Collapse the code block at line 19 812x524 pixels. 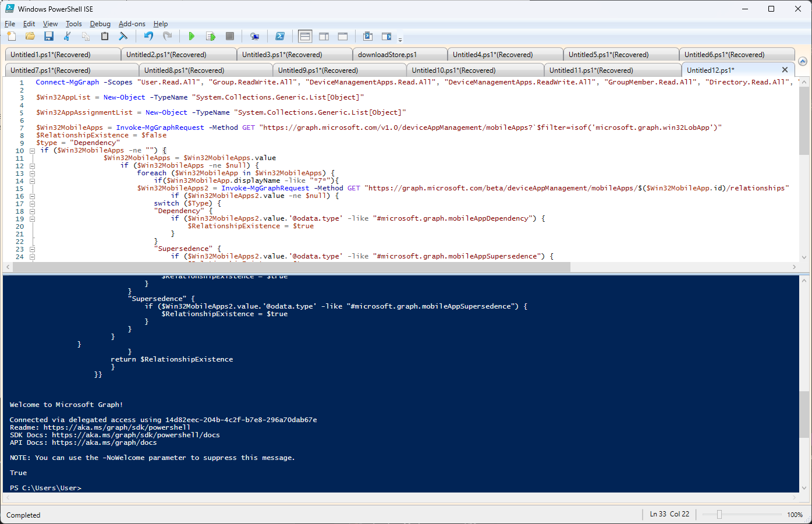point(32,219)
